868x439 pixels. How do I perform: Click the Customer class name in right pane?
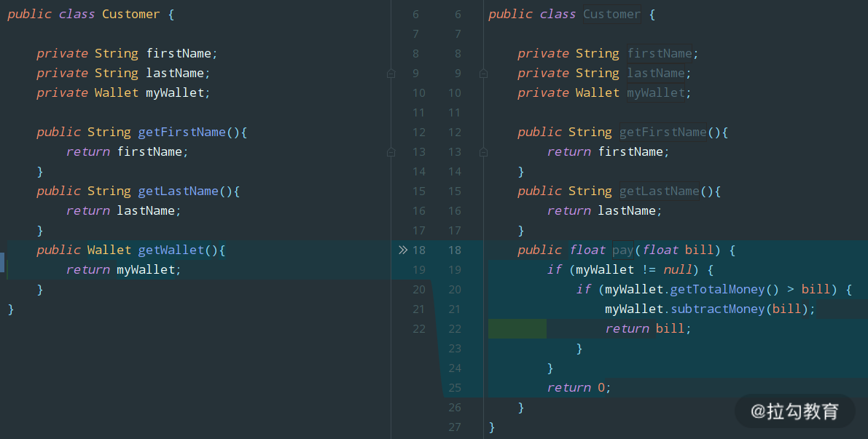[x=611, y=15]
